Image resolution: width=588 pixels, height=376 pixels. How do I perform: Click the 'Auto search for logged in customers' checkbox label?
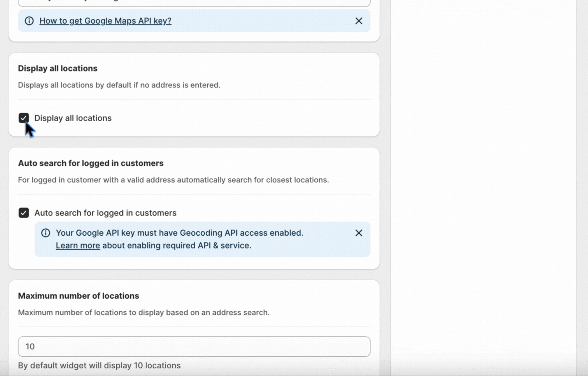[x=105, y=213]
